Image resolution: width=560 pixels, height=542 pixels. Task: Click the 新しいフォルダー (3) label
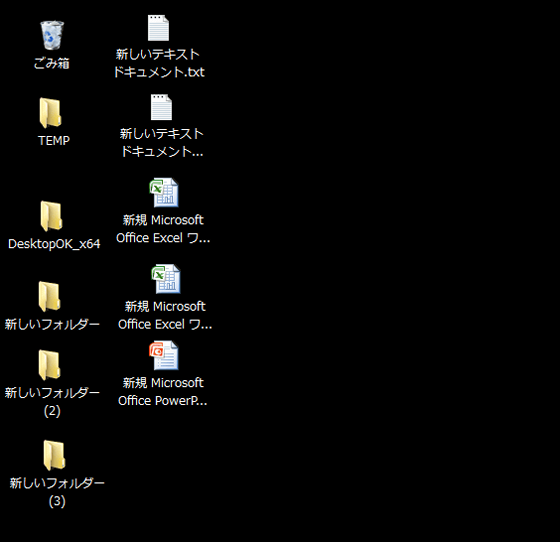pos(57,492)
